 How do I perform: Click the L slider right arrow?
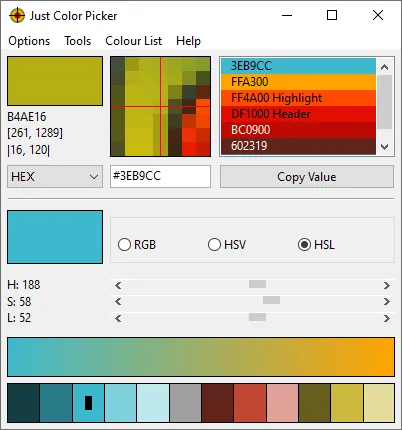tap(387, 318)
